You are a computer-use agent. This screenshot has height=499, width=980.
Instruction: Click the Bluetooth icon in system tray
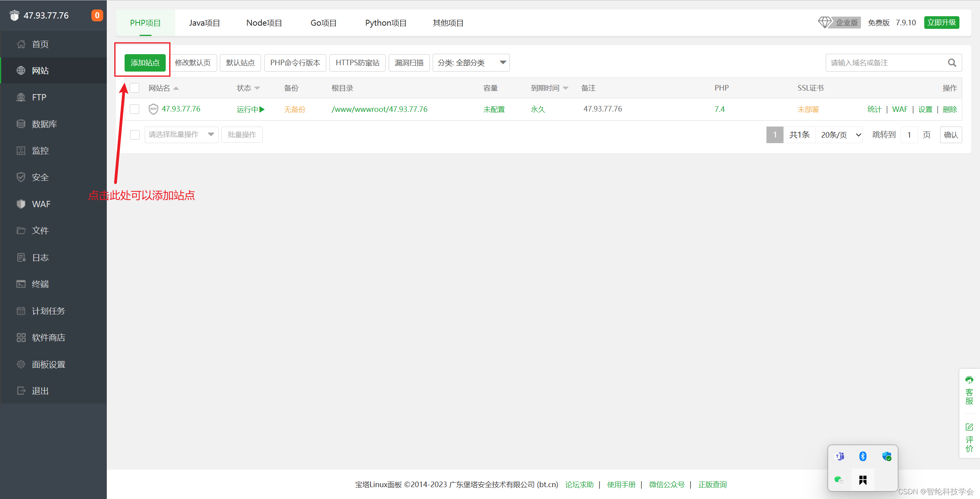[863, 456]
